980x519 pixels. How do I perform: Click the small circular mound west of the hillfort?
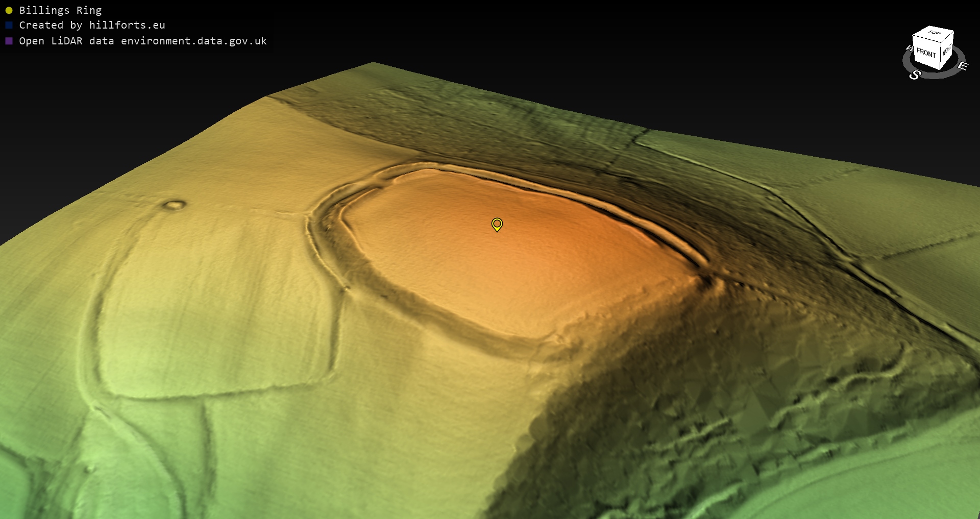pyautogui.click(x=174, y=205)
